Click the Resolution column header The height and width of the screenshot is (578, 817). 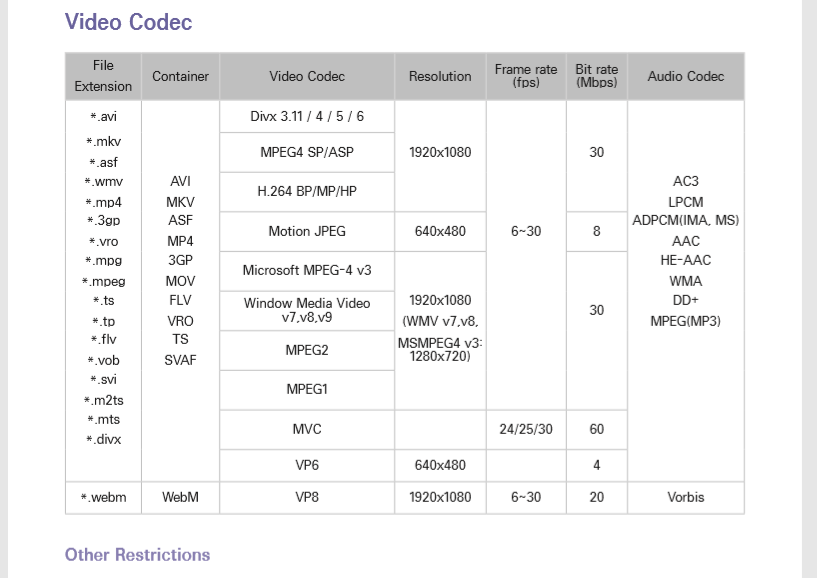(440, 76)
